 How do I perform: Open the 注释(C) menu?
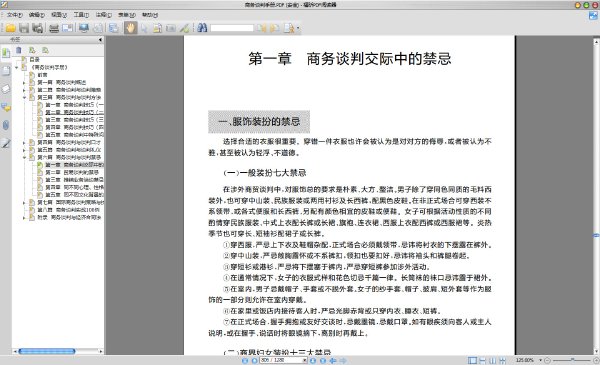coord(103,15)
